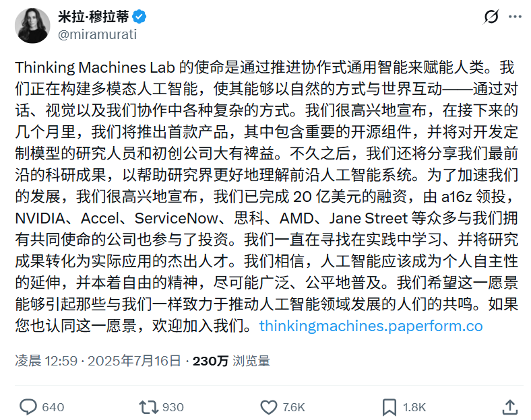
Task: Click the share upload-arrow icon
Action: click(510, 407)
